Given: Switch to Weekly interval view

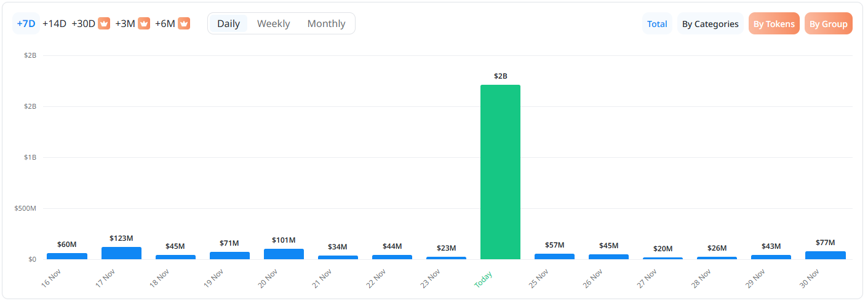Looking at the screenshot, I should [273, 23].
